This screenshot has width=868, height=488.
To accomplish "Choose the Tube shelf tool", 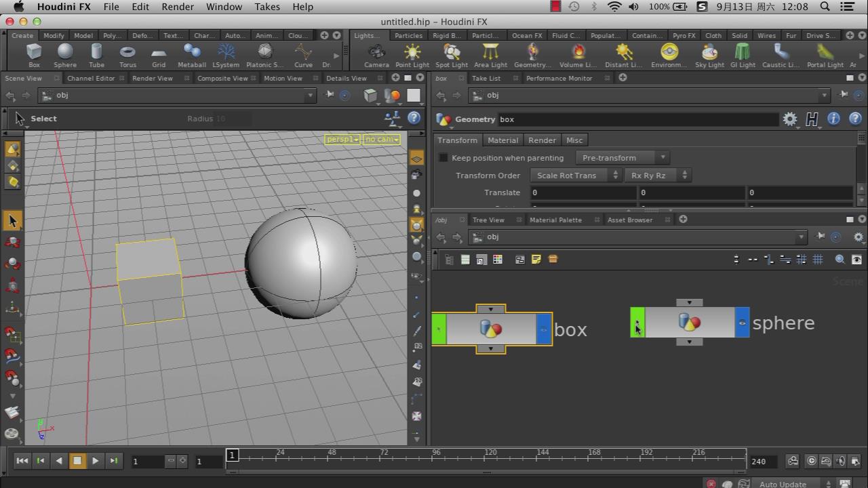I will [96, 55].
